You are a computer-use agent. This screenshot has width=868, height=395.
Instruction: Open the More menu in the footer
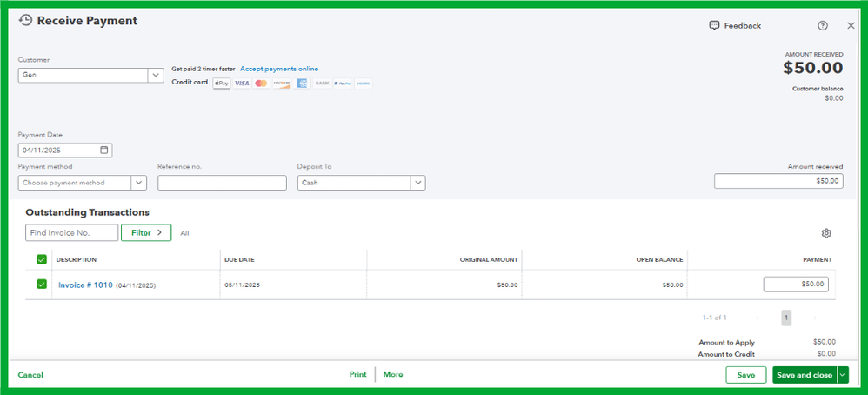(393, 374)
